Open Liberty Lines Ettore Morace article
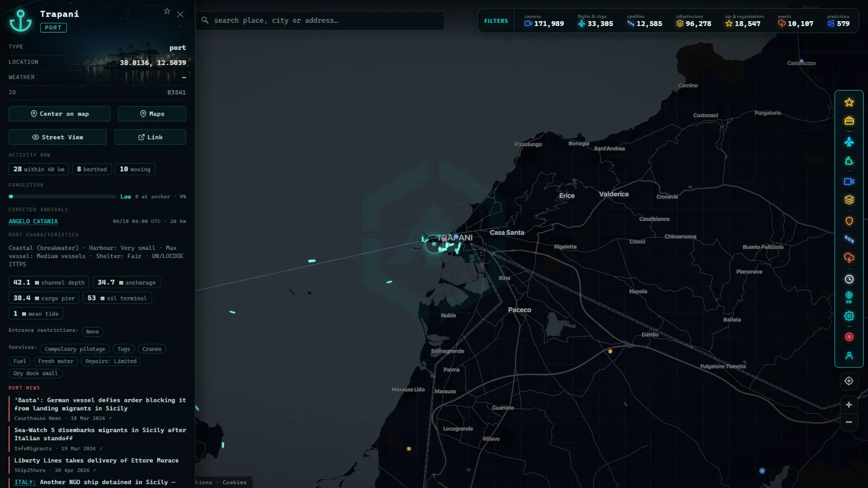Image resolution: width=868 pixels, height=488 pixels. (96, 460)
